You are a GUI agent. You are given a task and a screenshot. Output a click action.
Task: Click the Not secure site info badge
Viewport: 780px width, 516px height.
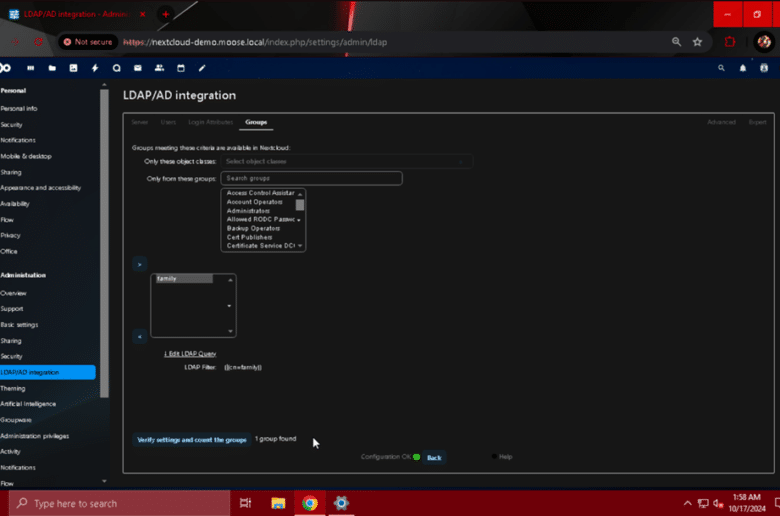click(x=88, y=42)
